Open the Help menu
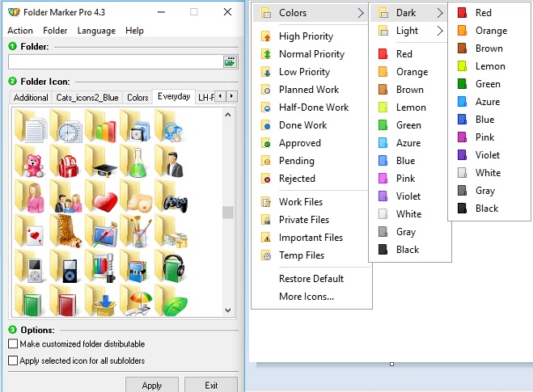533x392 pixels. click(134, 31)
